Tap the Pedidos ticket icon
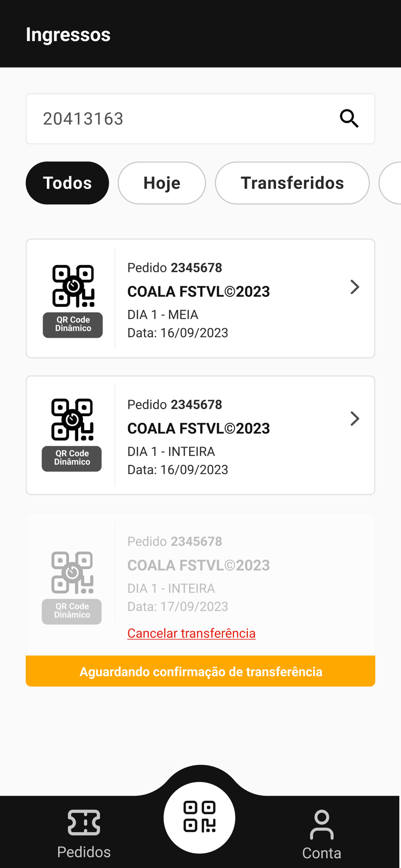The image size is (401, 868). 84,822
